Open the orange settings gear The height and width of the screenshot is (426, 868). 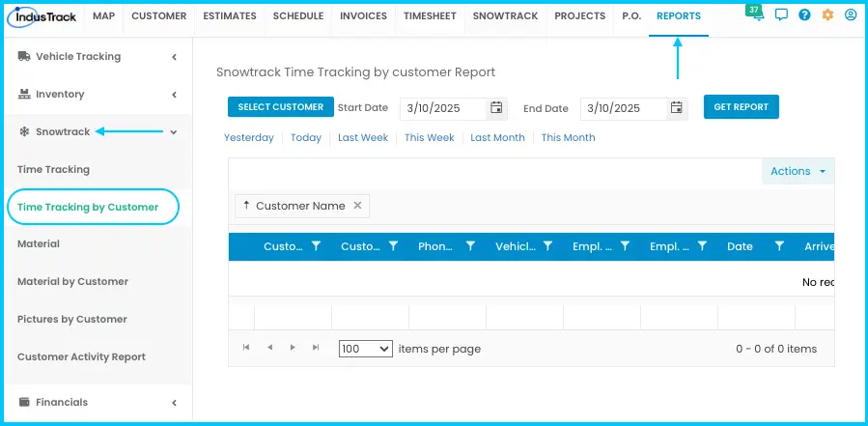[827, 14]
